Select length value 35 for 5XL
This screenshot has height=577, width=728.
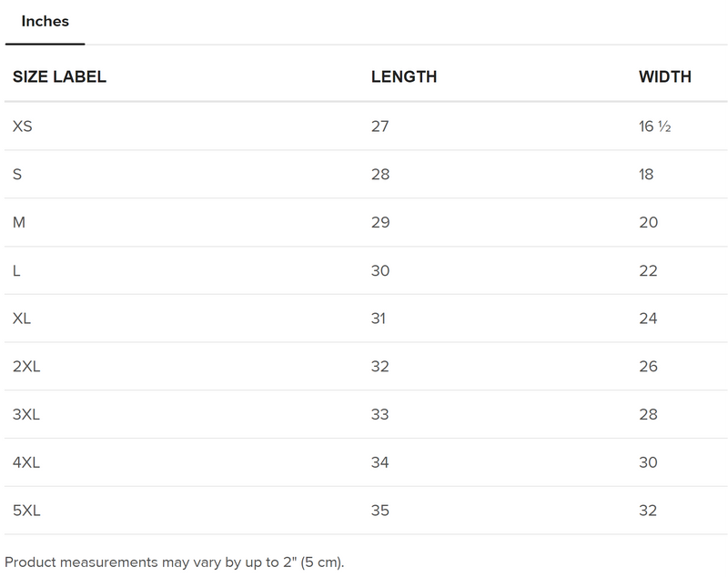[x=379, y=511]
